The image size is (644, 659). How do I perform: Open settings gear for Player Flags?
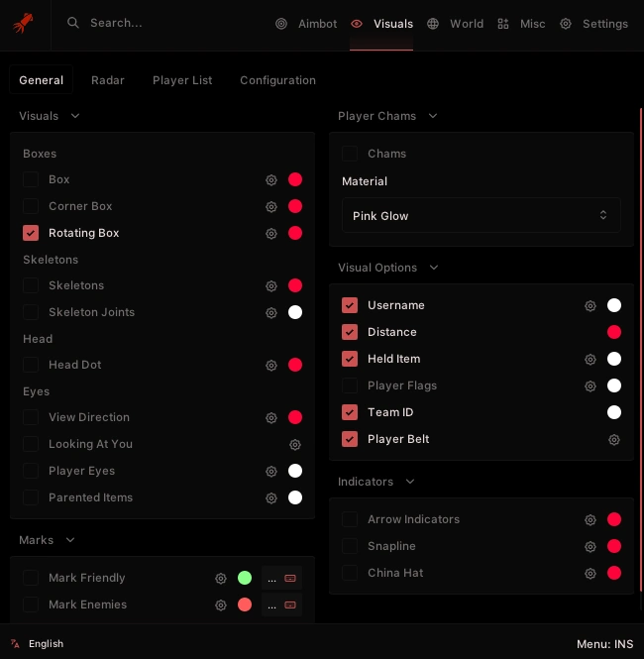(x=590, y=385)
